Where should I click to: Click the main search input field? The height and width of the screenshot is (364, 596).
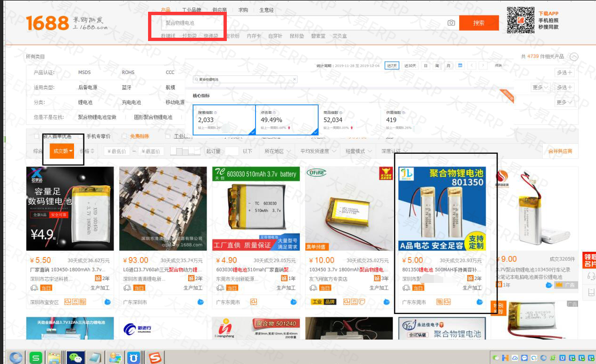tap(302, 23)
